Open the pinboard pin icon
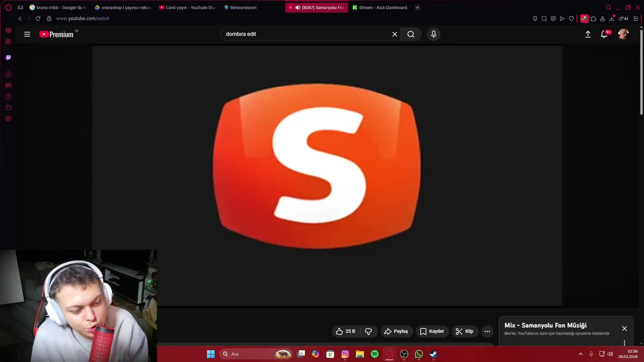 (x=535, y=19)
